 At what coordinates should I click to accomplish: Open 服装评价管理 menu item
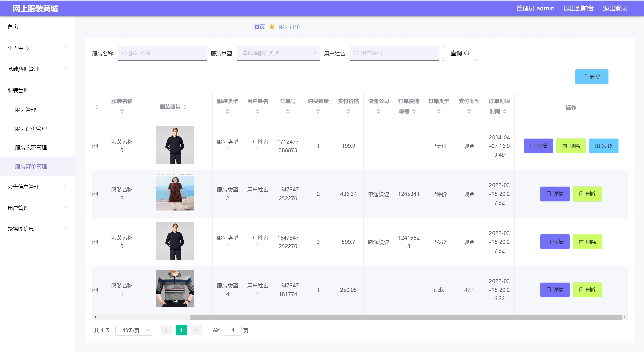pos(31,129)
